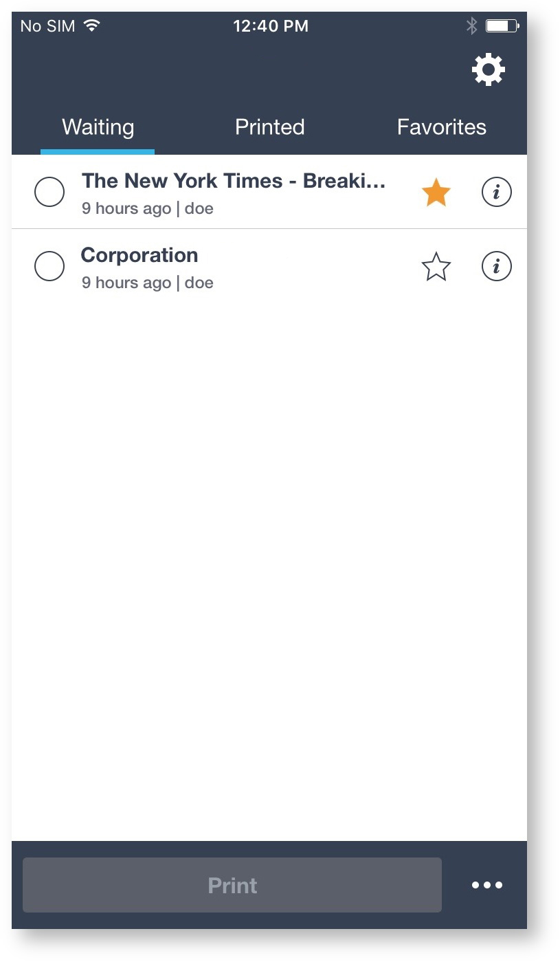Tap the Wi-Fi status icon
Screen dimensions: 560x962
pyautogui.click(x=91, y=26)
